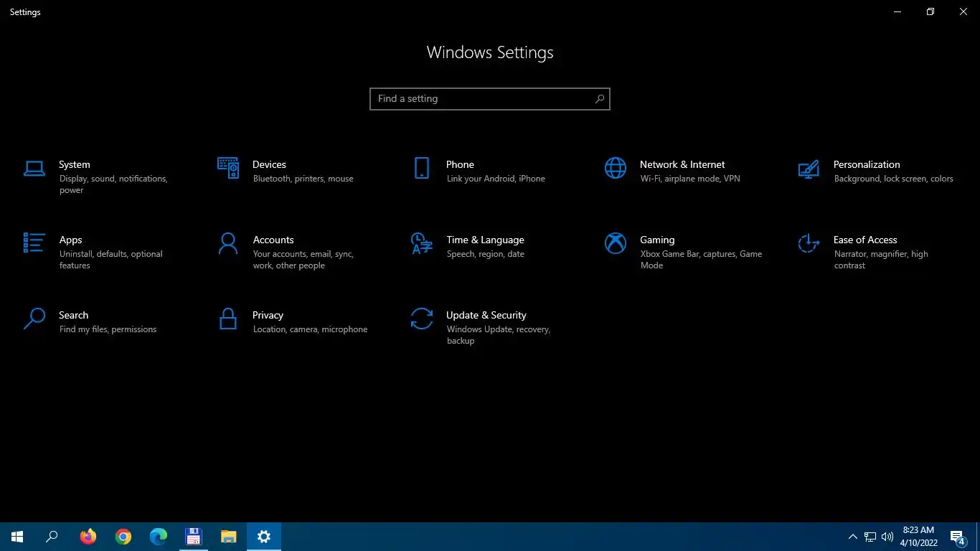Open System settings laptop icon

click(x=34, y=169)
